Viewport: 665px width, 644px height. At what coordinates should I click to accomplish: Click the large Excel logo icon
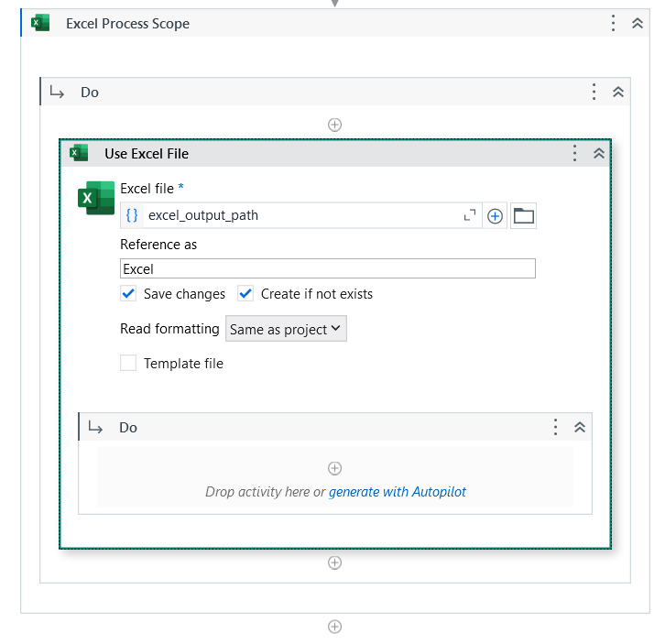click(96, 198)
